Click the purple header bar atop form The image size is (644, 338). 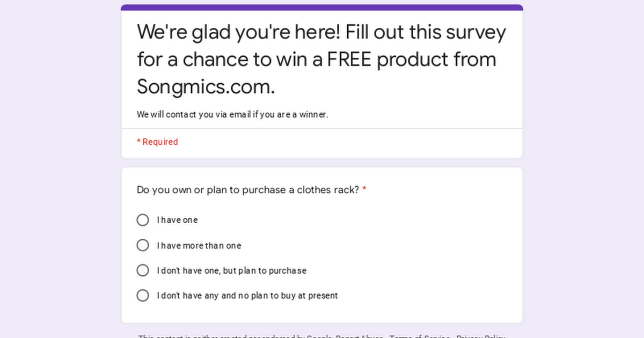coord(322,8)
